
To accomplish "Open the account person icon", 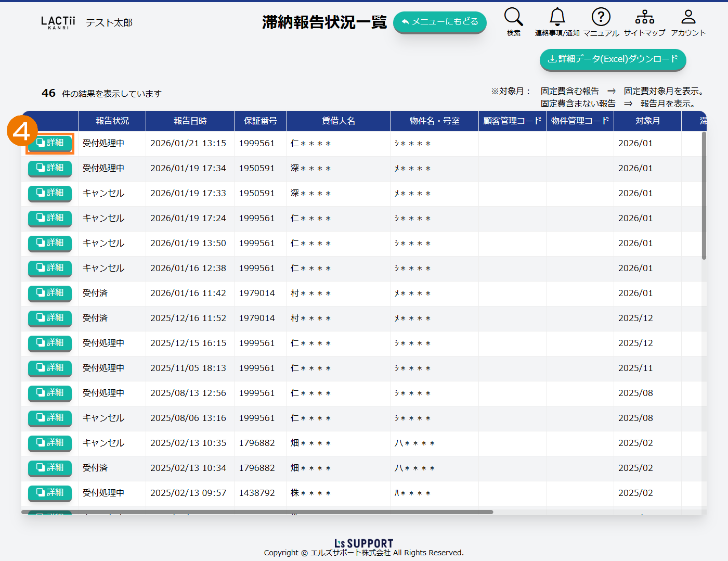I will coord(688,17).
